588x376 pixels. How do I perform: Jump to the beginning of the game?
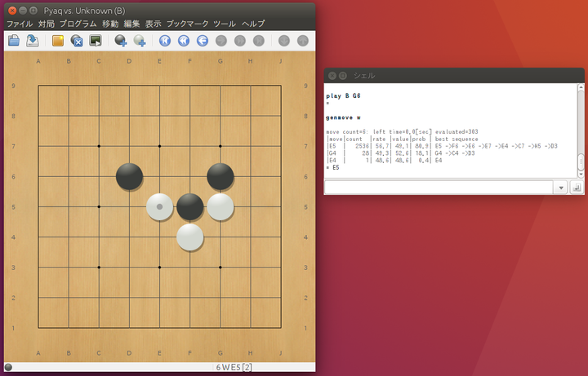pos(164,40)
